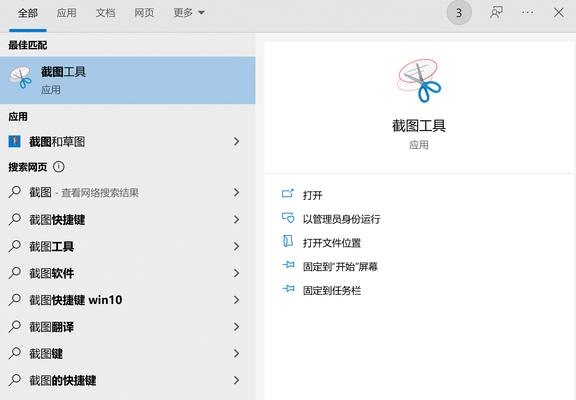The width and height of the screenshot is (576, 400).
Task: Expand the chevron beside 截图和草图
Action: pos(237,141)
